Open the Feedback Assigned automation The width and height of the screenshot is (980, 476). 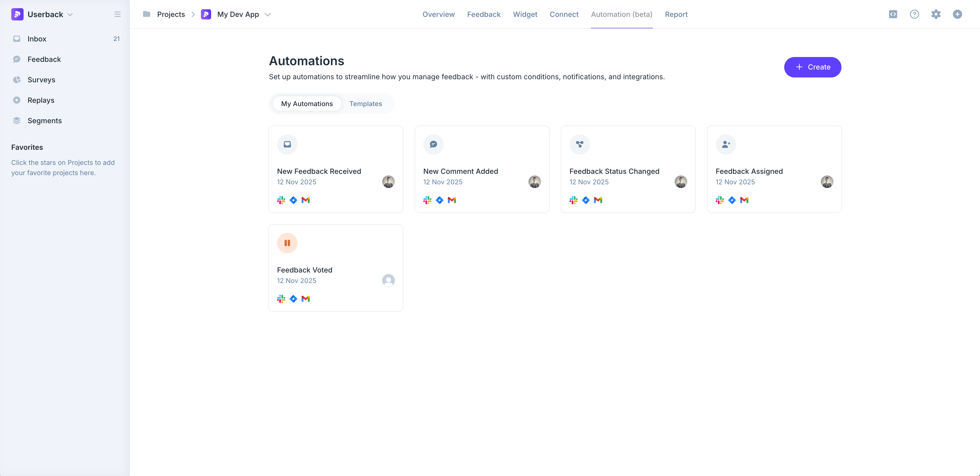(x=774, y=169)
